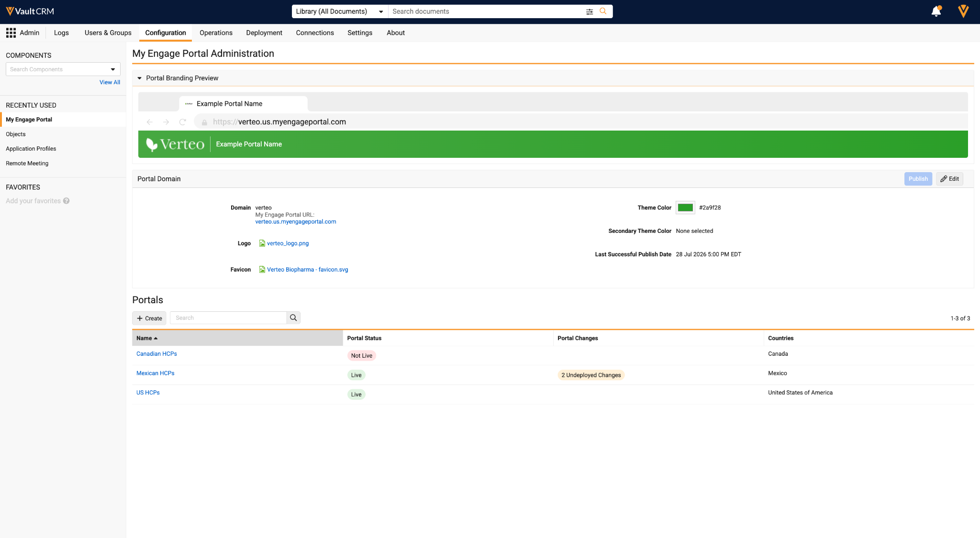The width and height of the screenshot is (980, 538).
Task: Click the 28 Jul 2026 publish date
Action: pos(708,254)
